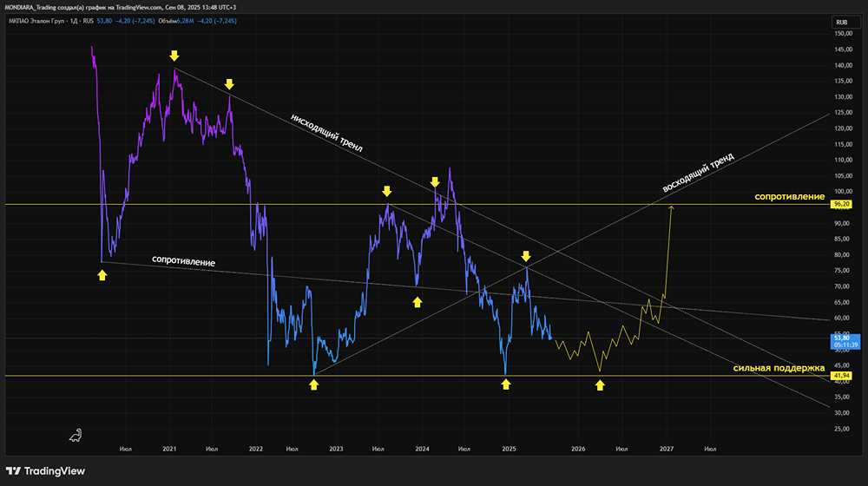Click the TradingView logo at the bottom
868x486 pixels.
(x=45, y=471)
